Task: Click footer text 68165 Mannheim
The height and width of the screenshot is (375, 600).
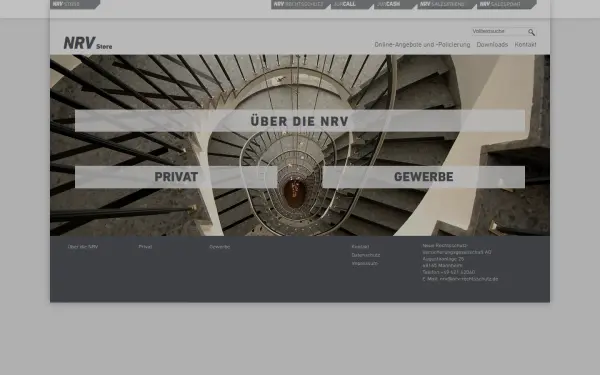Action: click(x=442, y=266)
